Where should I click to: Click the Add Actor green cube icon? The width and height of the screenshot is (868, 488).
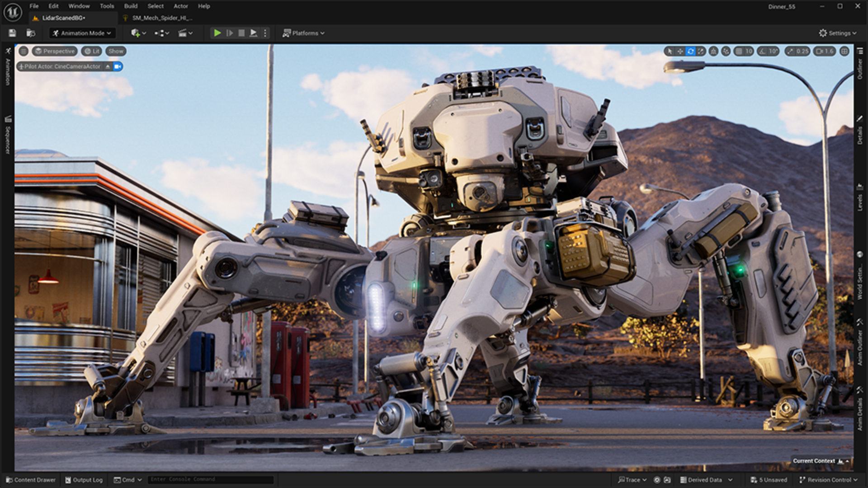coord(136,33)
